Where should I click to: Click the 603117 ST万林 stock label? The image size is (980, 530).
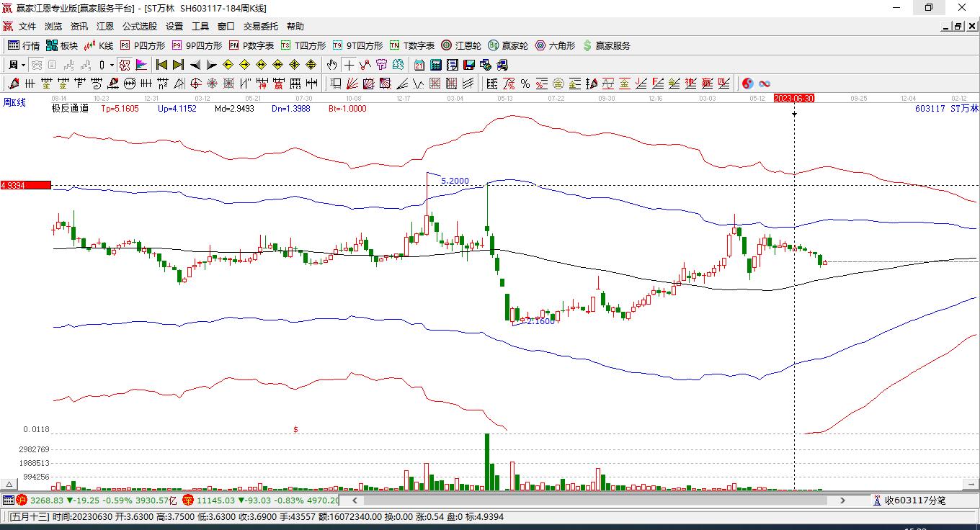(947, 109)
